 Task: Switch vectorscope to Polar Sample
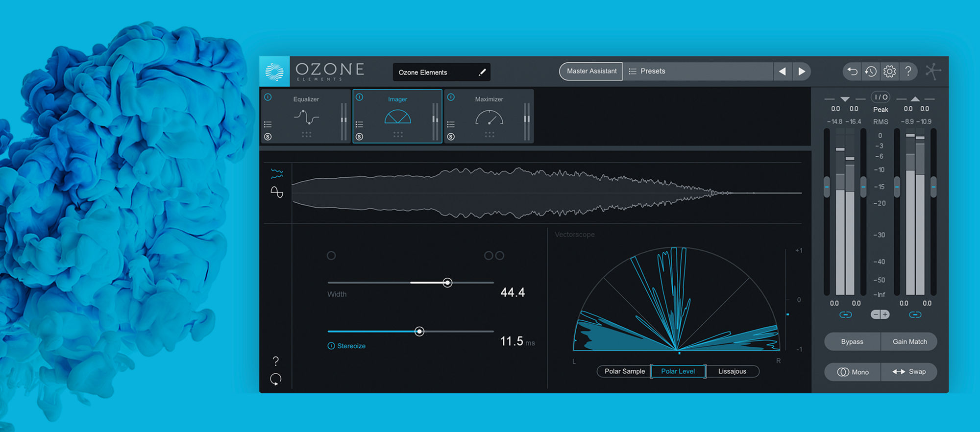coord(624,371)
